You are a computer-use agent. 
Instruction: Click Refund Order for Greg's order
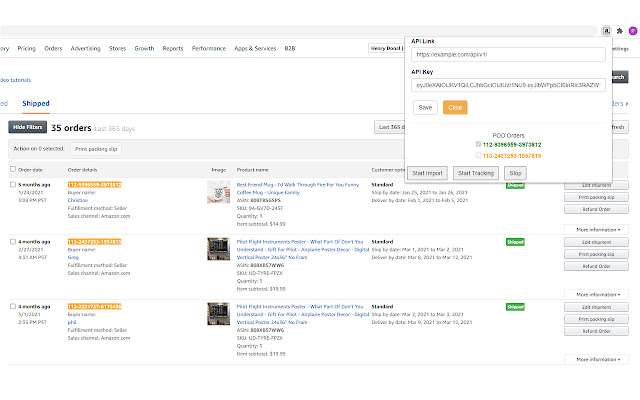click(x=596, y=267)
